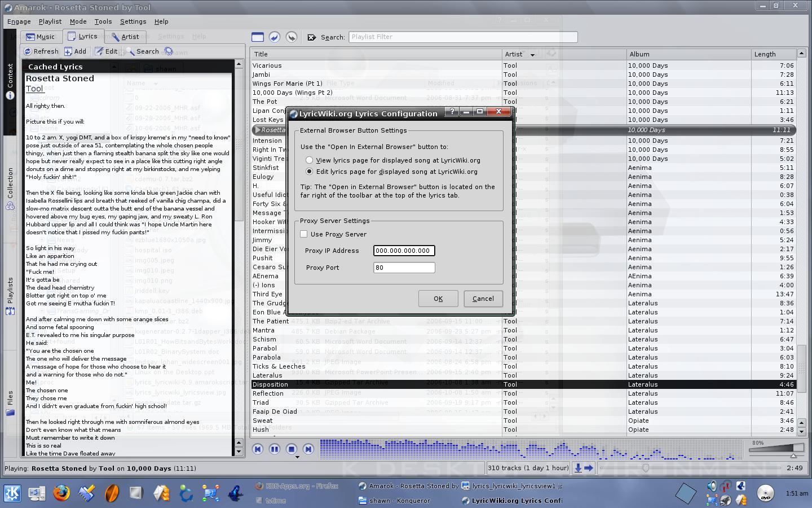Image resolution: width=812 pixels, height=508 pixels.
Task: Click Add in lyrics toolbar
Action: pos(76,51)
